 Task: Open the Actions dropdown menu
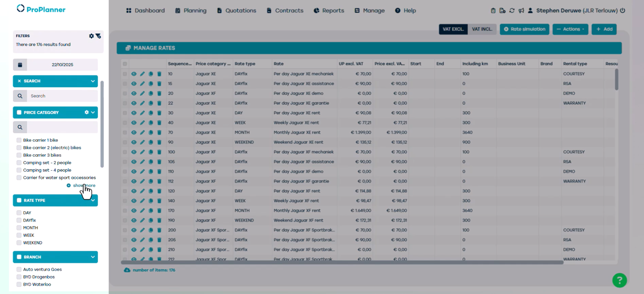point(570,29)
